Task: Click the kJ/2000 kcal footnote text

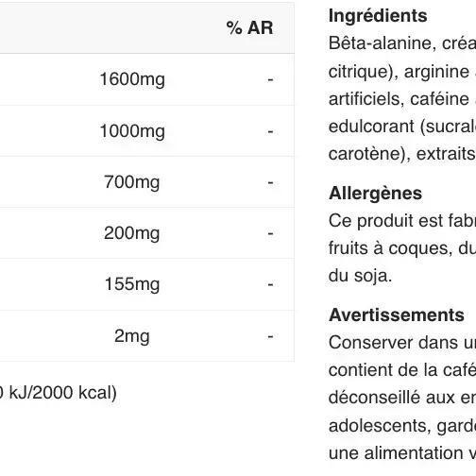Action: coord(59,393)
